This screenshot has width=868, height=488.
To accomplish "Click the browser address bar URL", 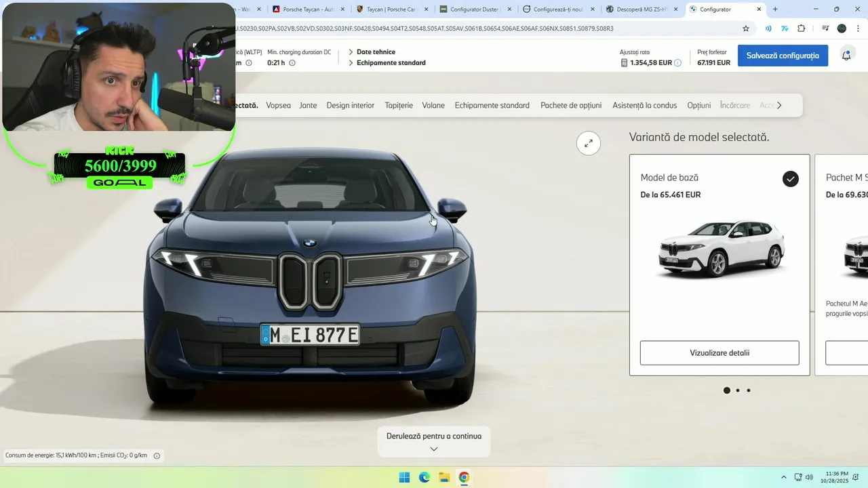I will tap(424, 28).
